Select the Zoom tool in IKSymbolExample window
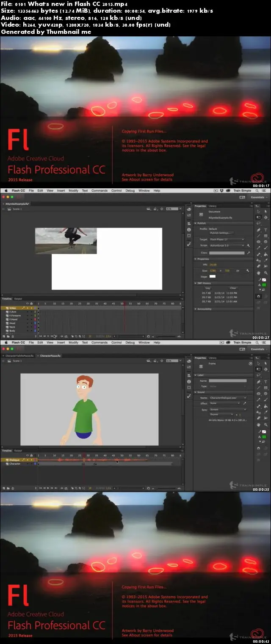Screen dimensions: 271x644 coord(265,273)
